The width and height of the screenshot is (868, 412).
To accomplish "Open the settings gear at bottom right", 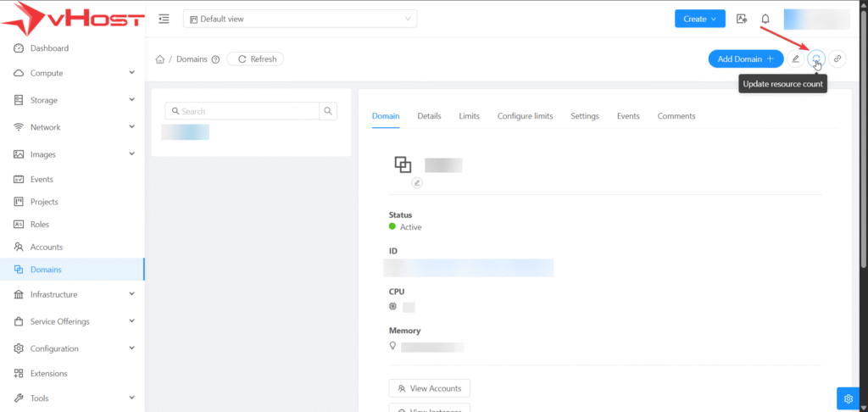I will (x=848, y=398).
